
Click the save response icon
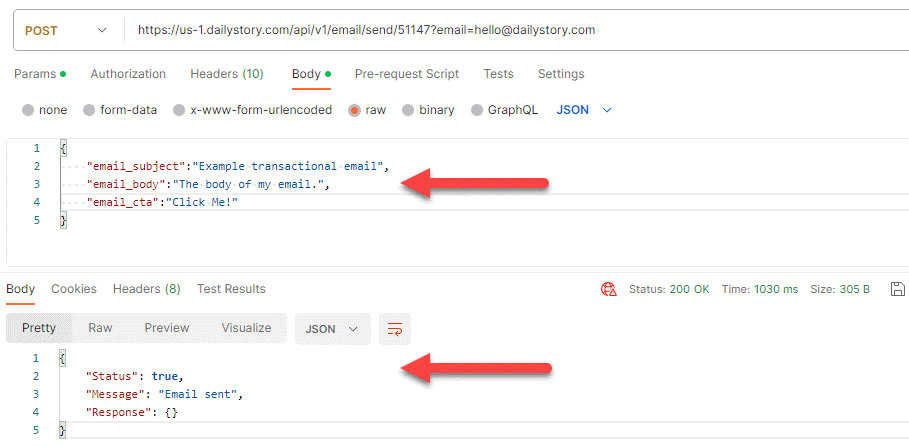point(894,289)
